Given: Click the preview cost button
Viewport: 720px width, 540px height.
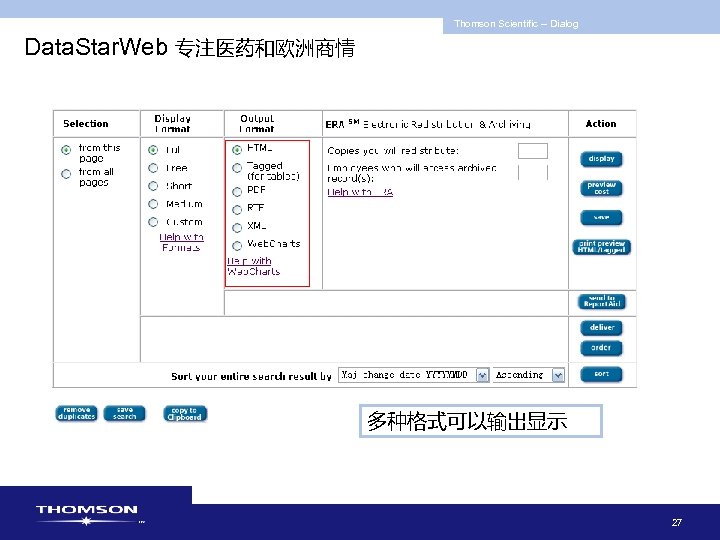Looking at the screenshot, I should pos(601,188).
